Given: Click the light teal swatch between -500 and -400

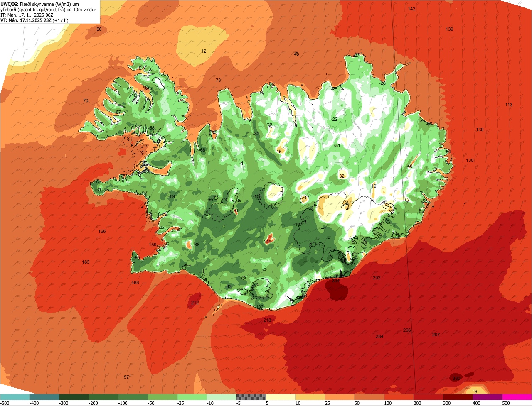Looking at the screenshot, I should 15,397.
